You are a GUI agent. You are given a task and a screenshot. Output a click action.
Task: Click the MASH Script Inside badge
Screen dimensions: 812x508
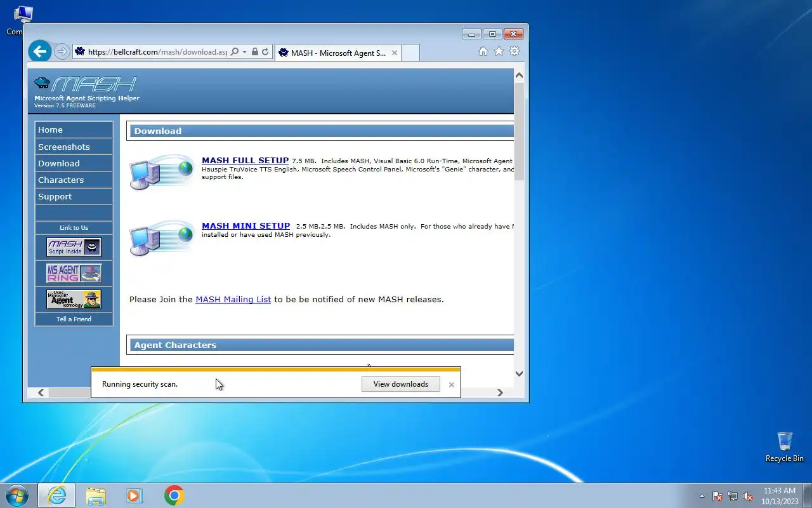tap(74, 246)
